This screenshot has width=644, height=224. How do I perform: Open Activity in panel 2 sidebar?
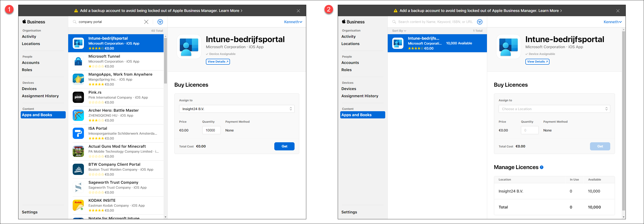(349, 36)
